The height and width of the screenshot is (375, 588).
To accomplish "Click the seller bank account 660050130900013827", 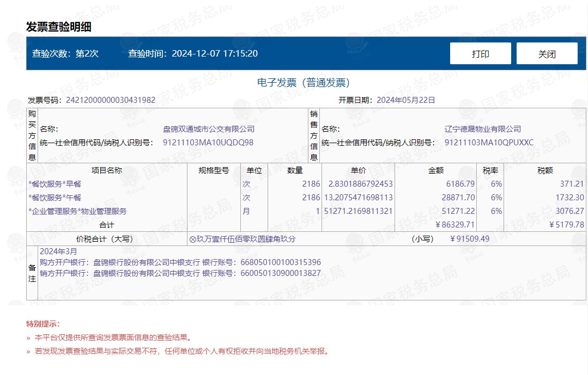I will coord(281,273).
